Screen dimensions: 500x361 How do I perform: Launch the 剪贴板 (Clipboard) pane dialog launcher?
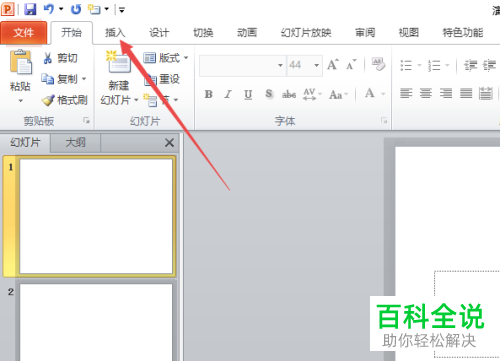point(86,121)
